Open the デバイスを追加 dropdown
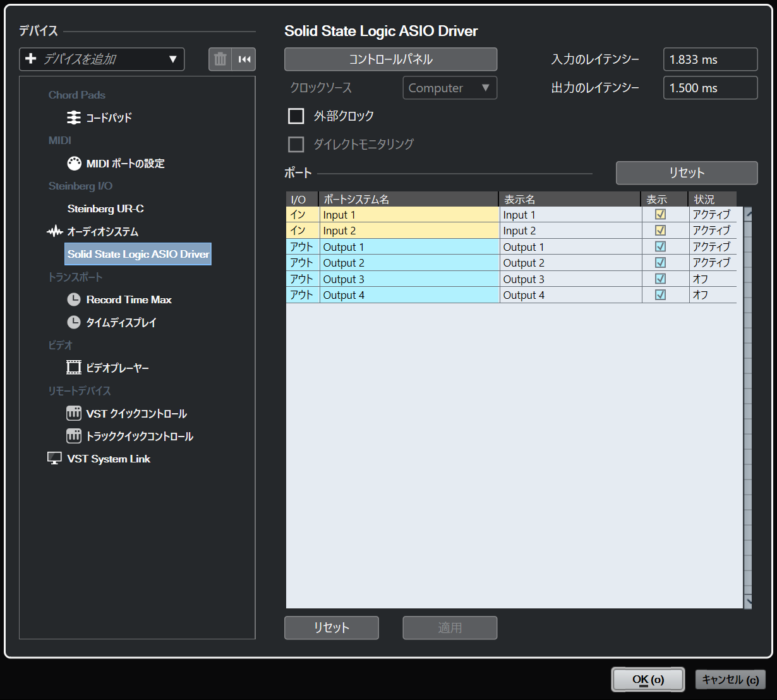Image resolution: width=777 pixels, height=700 pixels. [x=102, y=59]
